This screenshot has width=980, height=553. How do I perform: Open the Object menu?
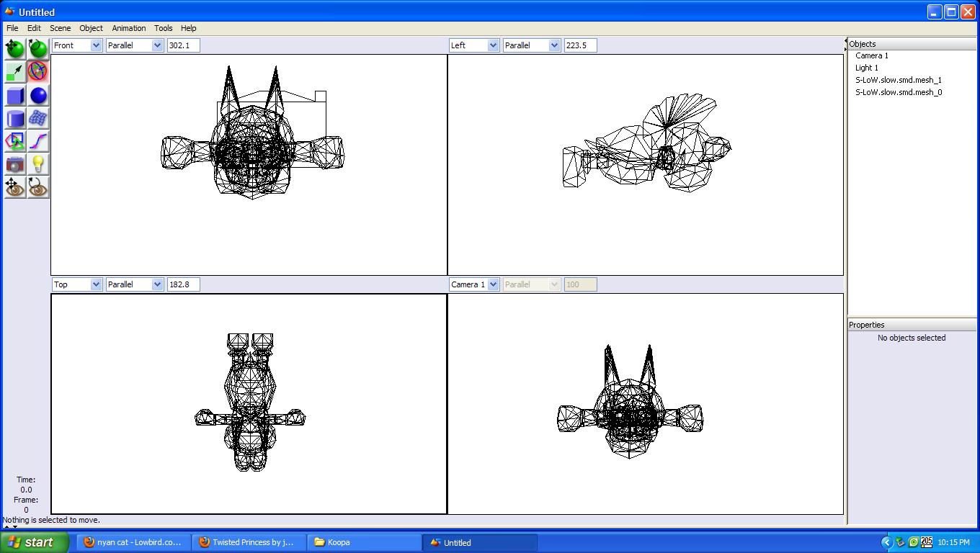[x=91, y=28]
